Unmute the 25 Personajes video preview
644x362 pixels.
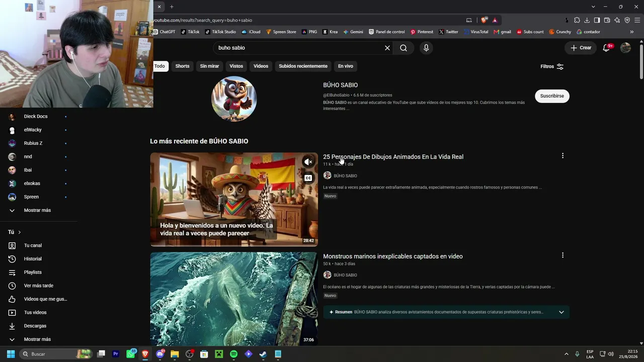click(x=308, y=162)
